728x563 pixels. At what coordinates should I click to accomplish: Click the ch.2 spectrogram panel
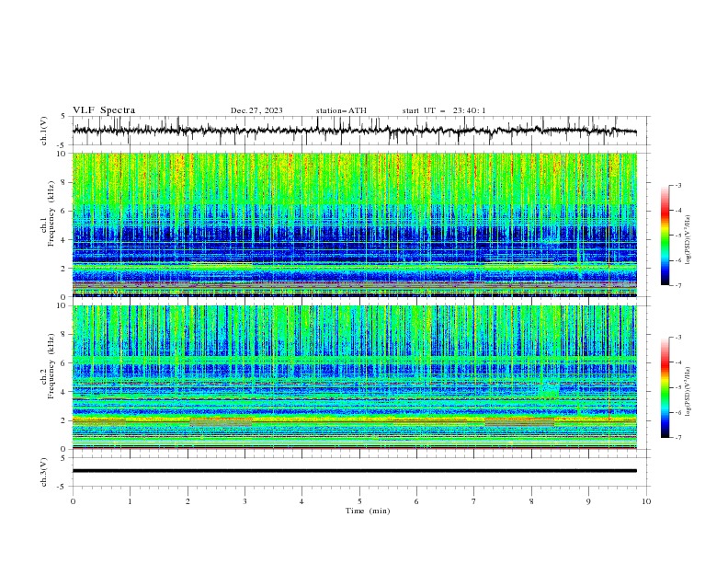[x=354, y=377]
